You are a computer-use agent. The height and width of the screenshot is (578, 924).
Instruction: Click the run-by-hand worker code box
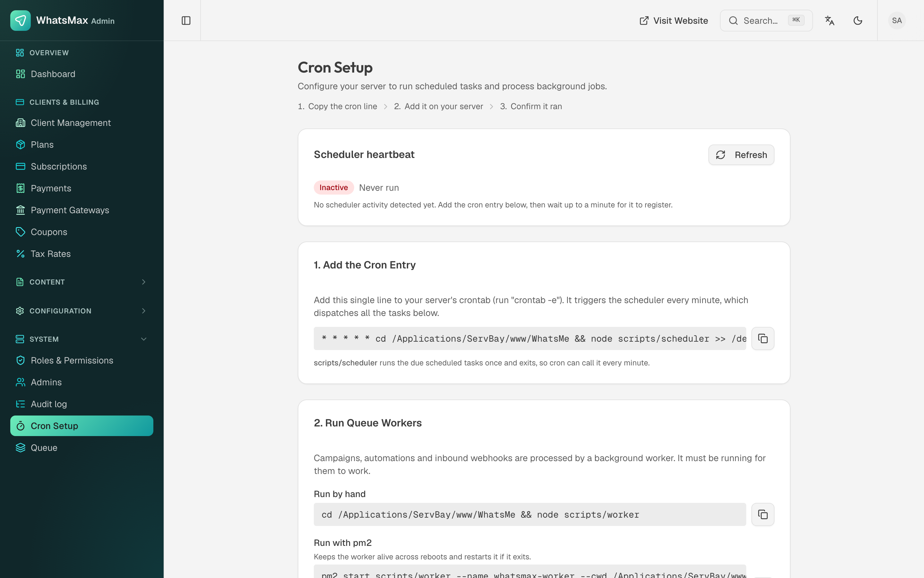point(530,514)
